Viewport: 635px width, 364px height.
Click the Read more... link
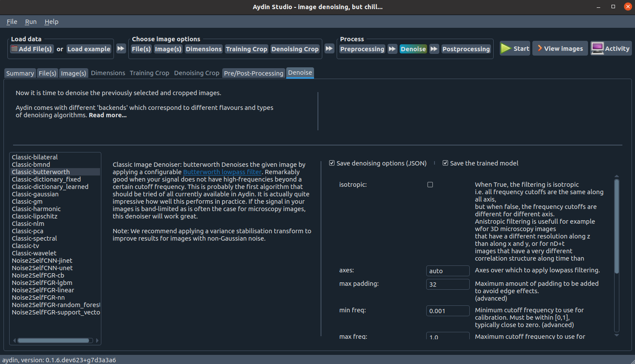tap(108, 115)
